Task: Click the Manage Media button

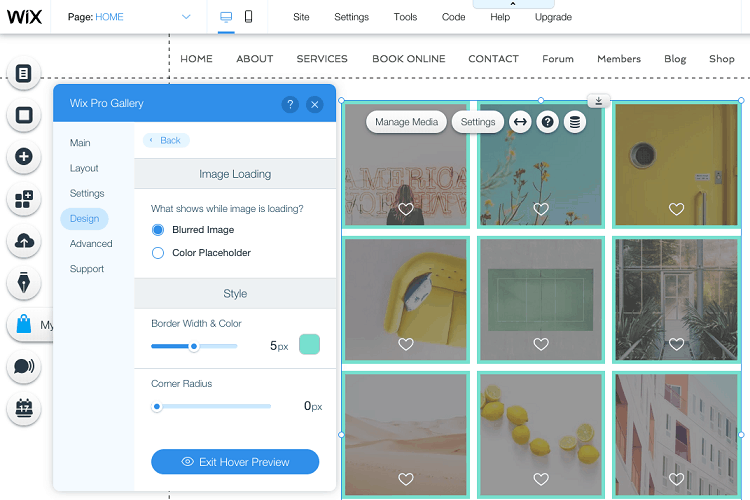Action: click(406, 122)
